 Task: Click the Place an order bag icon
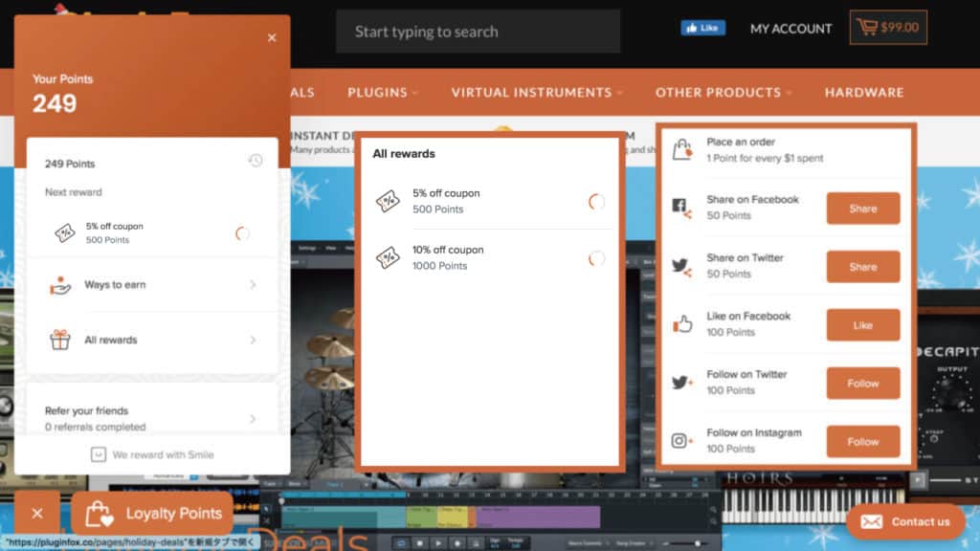[x=681, y=150]
